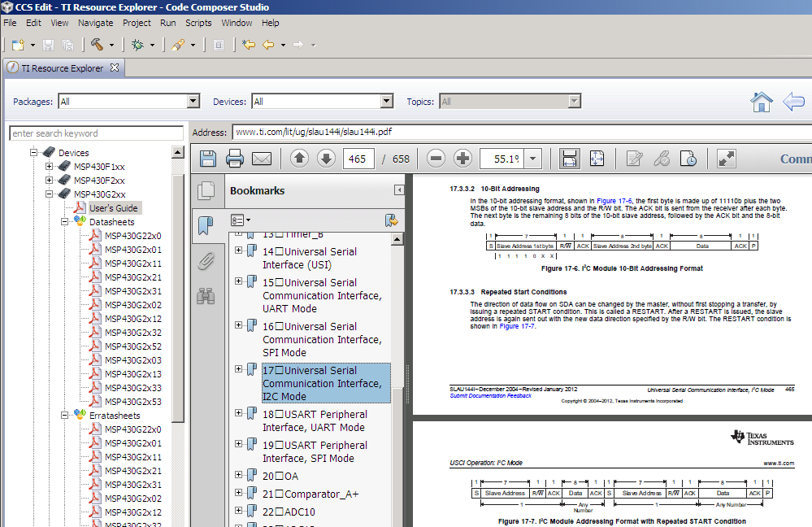Select the 18 USART UART Mode bookmark
Image resolution: width=812 pixels, height=527 pixels.
click(x=315, y=420)
